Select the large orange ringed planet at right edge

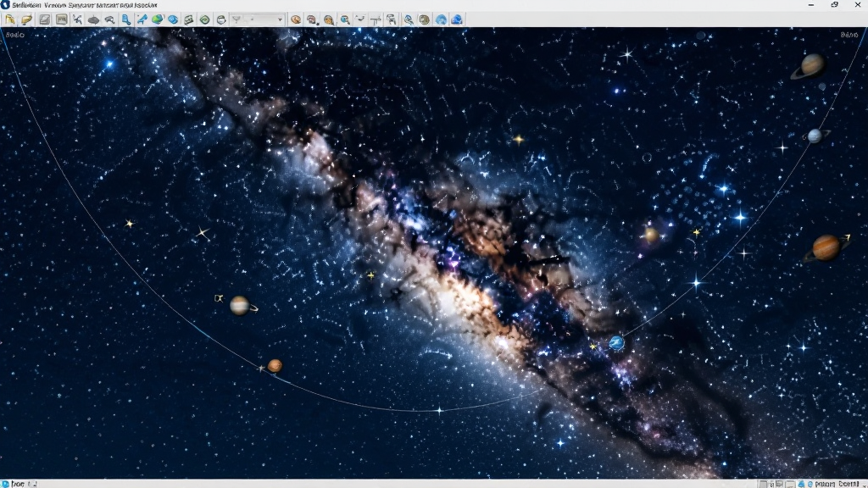pos(826,247)
